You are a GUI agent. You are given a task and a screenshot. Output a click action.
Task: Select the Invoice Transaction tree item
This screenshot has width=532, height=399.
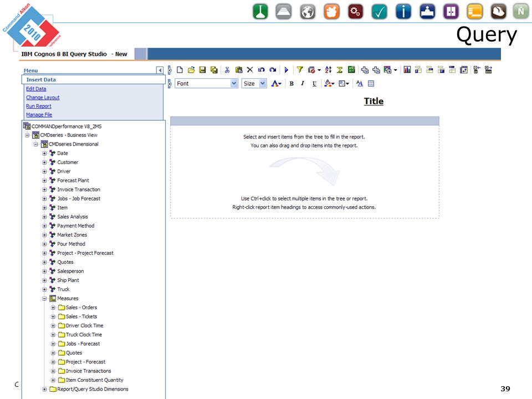(x=79, y=190)
